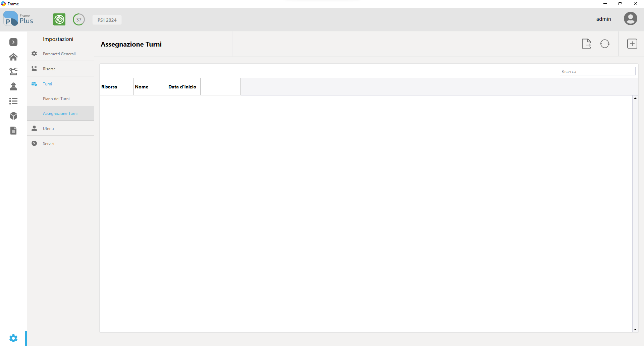
Task: Export the table using export icon
Action: [x=586, y=44]
